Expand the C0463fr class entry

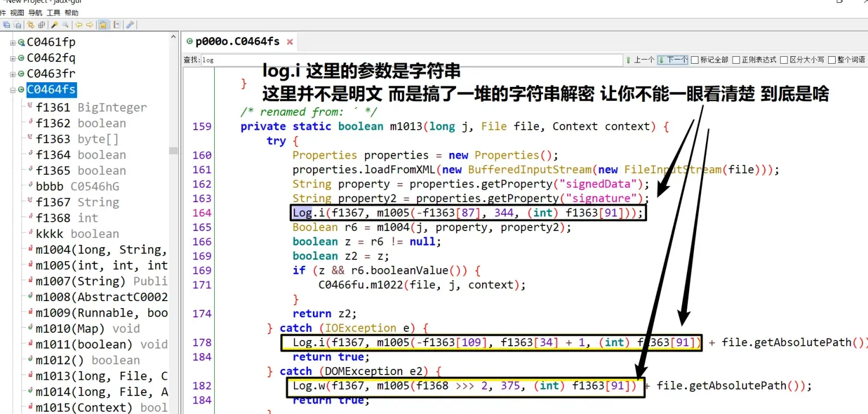click(12, 74)
